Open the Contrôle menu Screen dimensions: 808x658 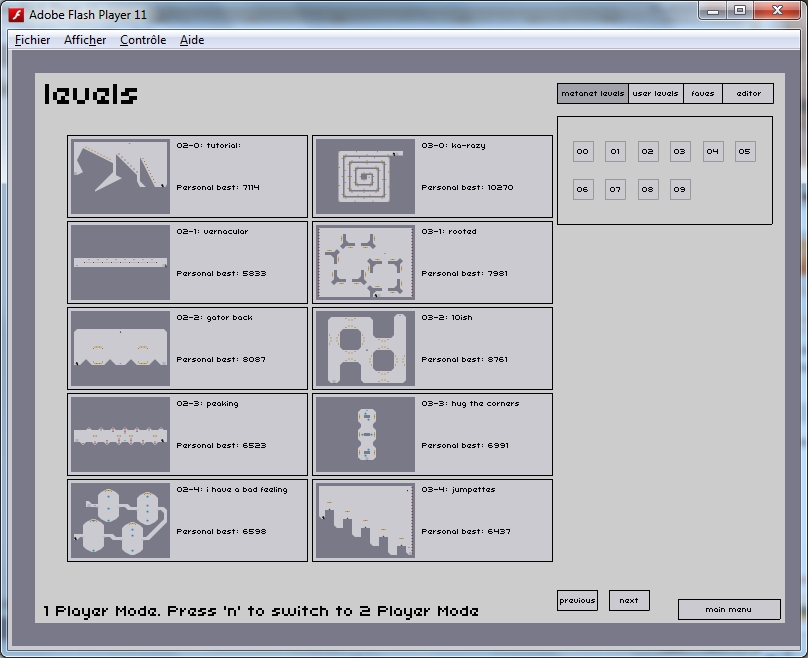143,40
